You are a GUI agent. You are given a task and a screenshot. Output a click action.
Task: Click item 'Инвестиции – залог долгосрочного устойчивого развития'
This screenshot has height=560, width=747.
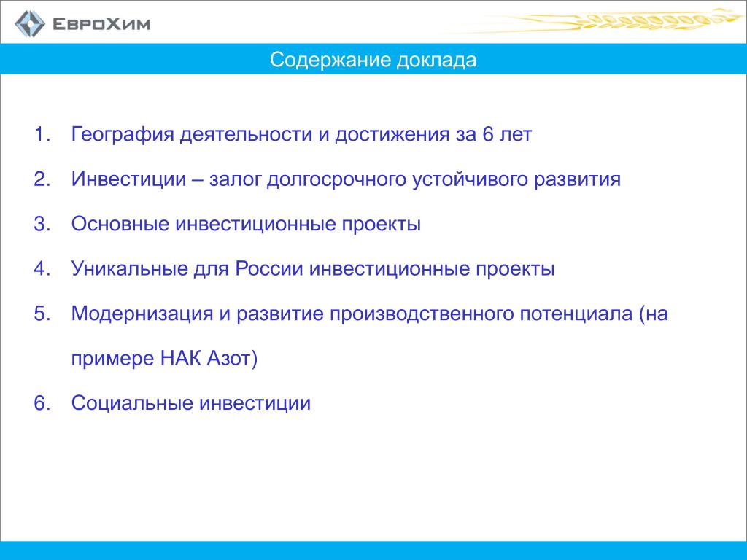pyautogui.click(x=346, y=179)
